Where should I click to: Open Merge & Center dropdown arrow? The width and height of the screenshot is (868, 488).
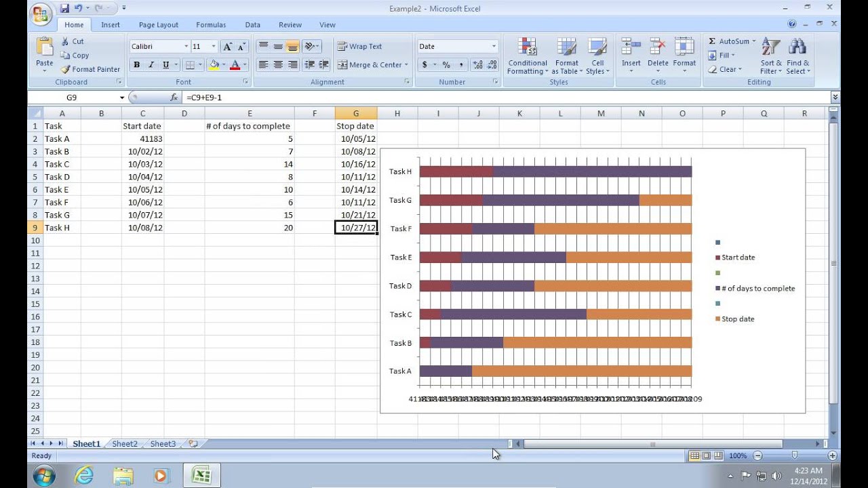click(406, 65)
